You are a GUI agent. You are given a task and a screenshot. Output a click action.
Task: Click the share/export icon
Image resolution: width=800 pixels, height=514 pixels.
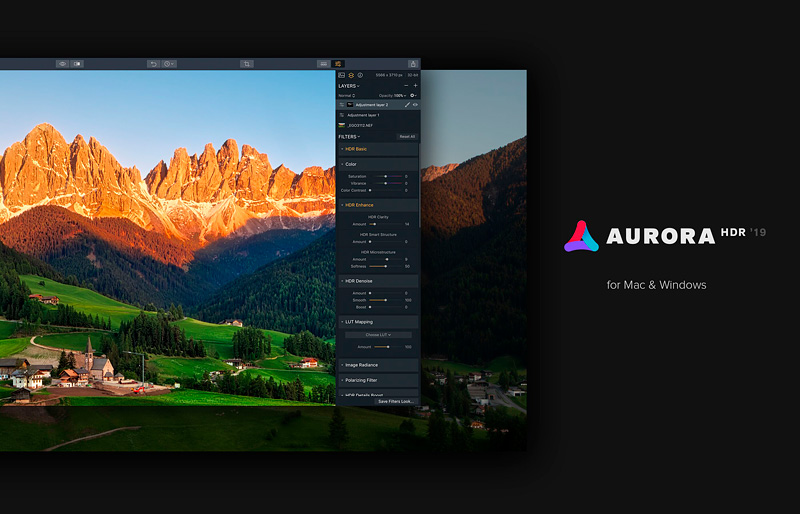coord(413,64)
